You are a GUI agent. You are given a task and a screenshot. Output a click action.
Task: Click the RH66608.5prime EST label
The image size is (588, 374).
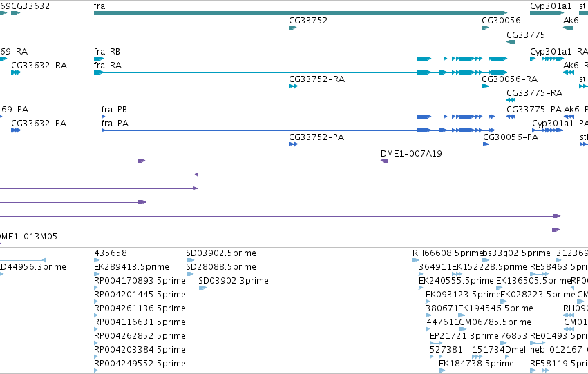tap(448, 253)
